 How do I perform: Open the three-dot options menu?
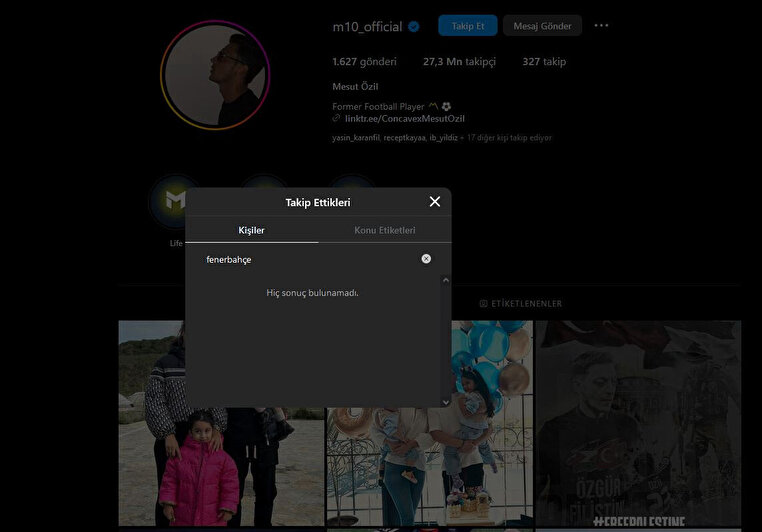pyautogui.click(x=601, y=26)
